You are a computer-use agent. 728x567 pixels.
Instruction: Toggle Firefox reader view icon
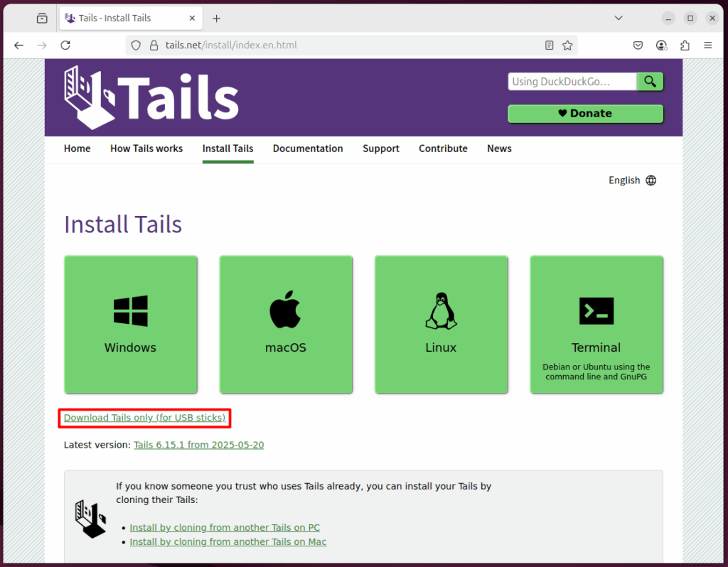[549, 45]
